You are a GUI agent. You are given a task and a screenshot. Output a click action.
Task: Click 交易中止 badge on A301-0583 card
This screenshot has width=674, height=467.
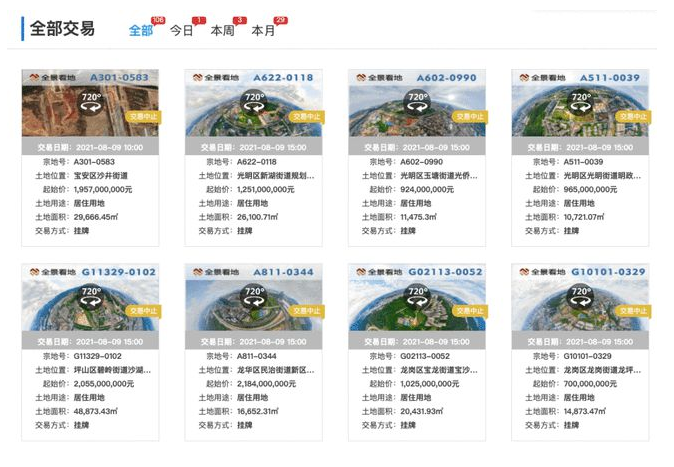(x=141, y=116)
